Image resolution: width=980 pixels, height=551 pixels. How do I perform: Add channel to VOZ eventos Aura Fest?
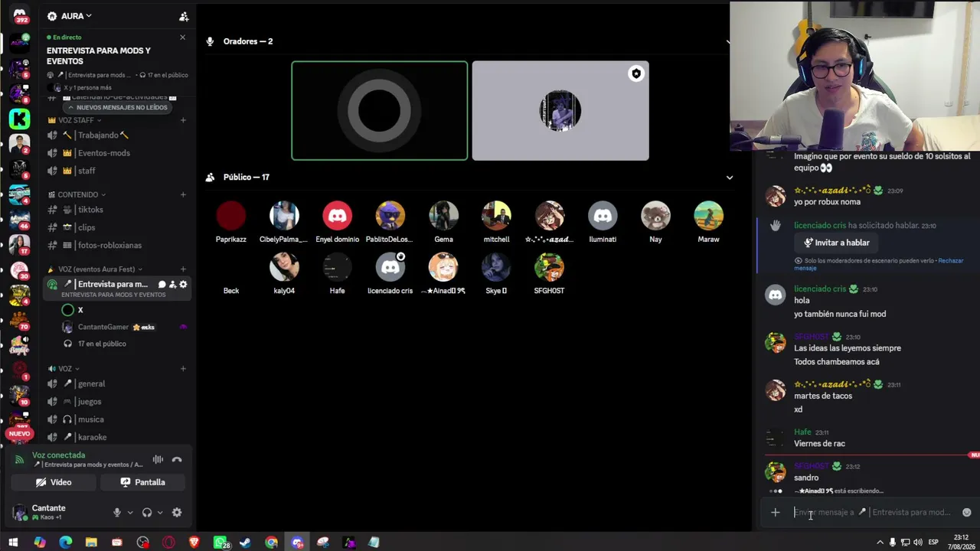(183, 269)
